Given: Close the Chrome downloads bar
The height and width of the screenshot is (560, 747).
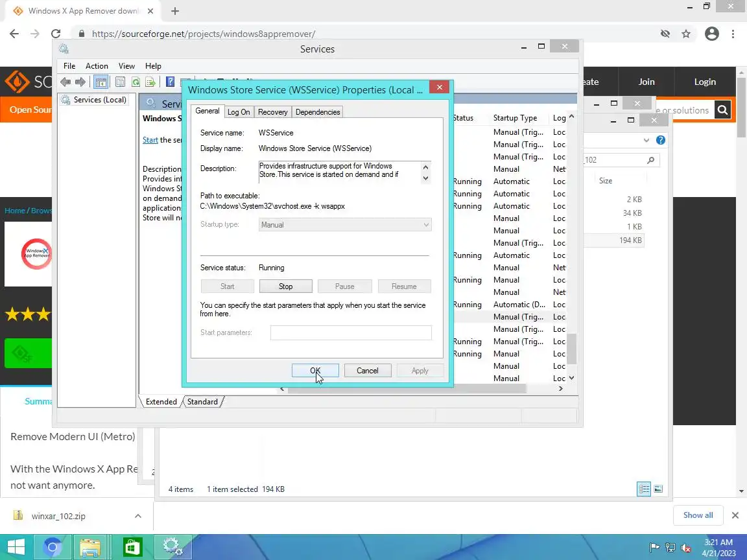Looking at the screenshot, I should click(x=735, y=515).
